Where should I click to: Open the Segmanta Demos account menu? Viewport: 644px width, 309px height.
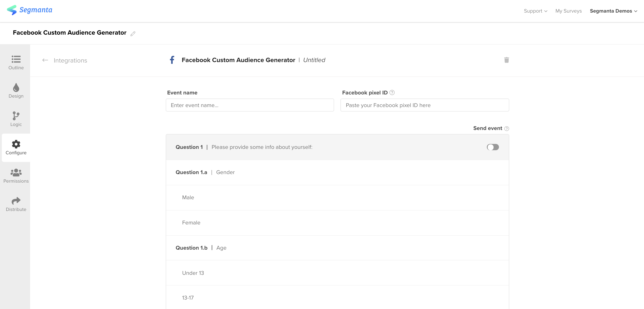tap(613, 11)
